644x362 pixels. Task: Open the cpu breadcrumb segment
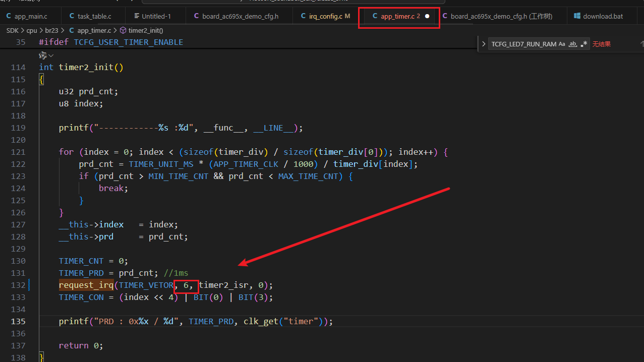point(32,31)
